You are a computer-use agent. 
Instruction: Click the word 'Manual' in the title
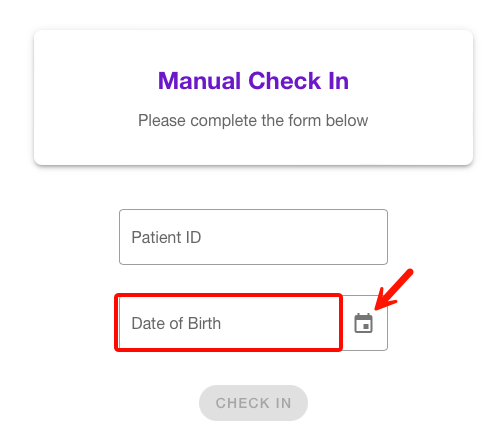pos(199,81)
